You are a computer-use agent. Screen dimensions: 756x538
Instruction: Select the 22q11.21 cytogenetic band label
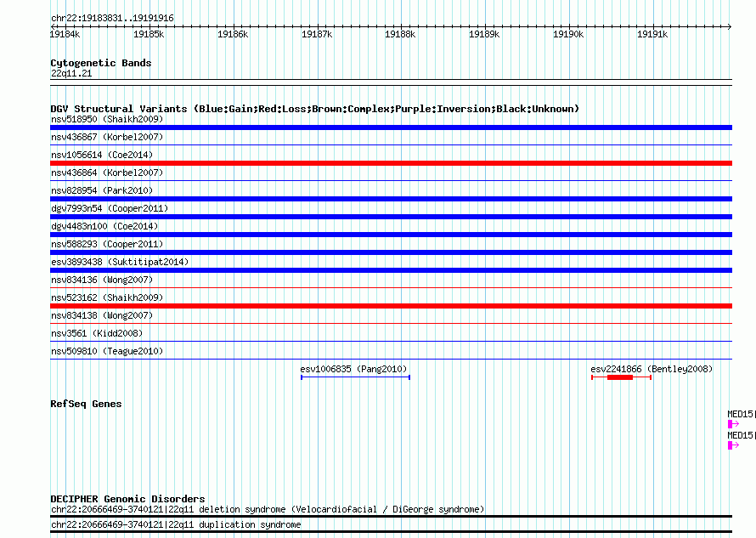71,74
